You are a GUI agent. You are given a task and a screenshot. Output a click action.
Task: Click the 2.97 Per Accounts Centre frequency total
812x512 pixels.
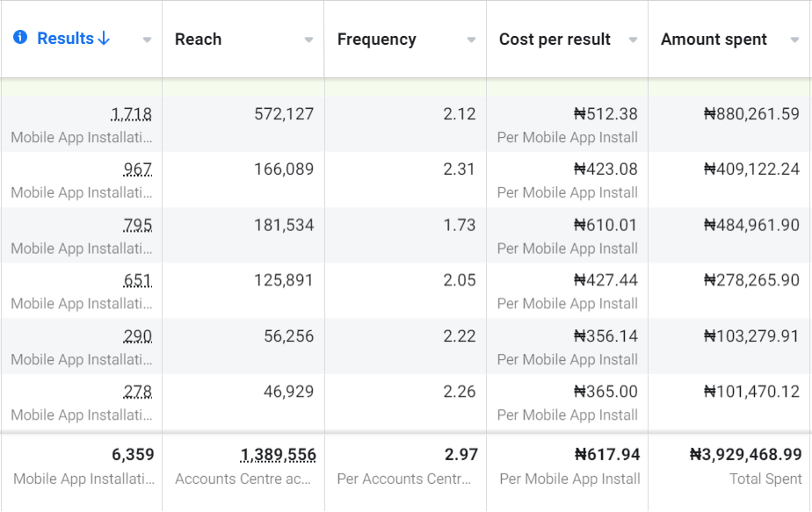[x=459, y=455]
